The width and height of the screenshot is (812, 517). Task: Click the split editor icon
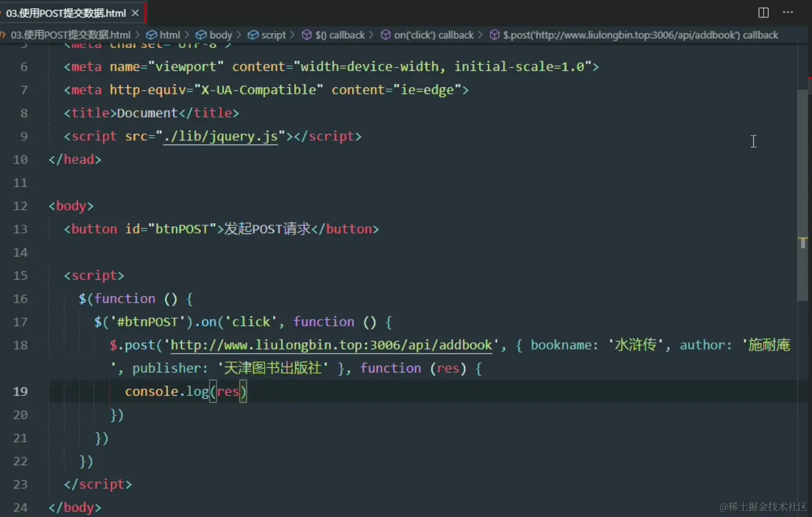[763, 12]
